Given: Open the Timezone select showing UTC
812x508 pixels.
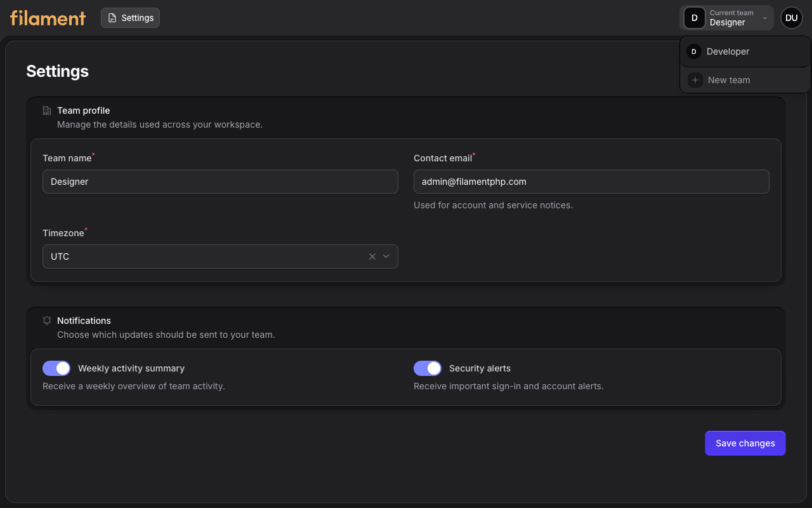Looking at the screenshot, I should (220, 257).
